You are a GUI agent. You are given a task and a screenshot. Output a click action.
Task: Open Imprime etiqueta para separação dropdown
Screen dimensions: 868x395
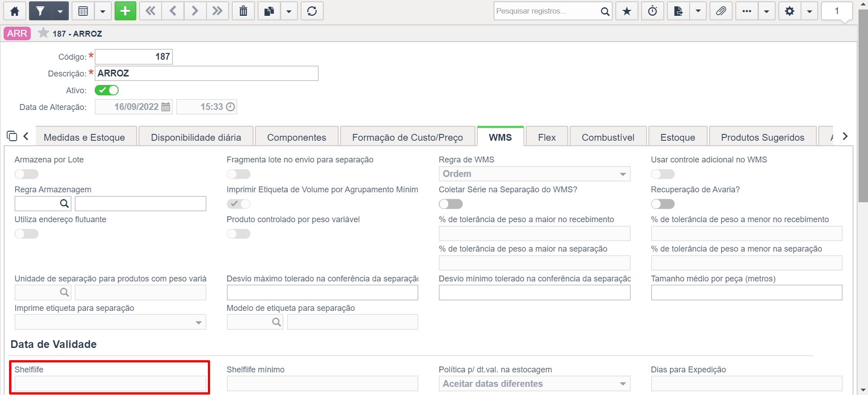click(x=110, y=322)
